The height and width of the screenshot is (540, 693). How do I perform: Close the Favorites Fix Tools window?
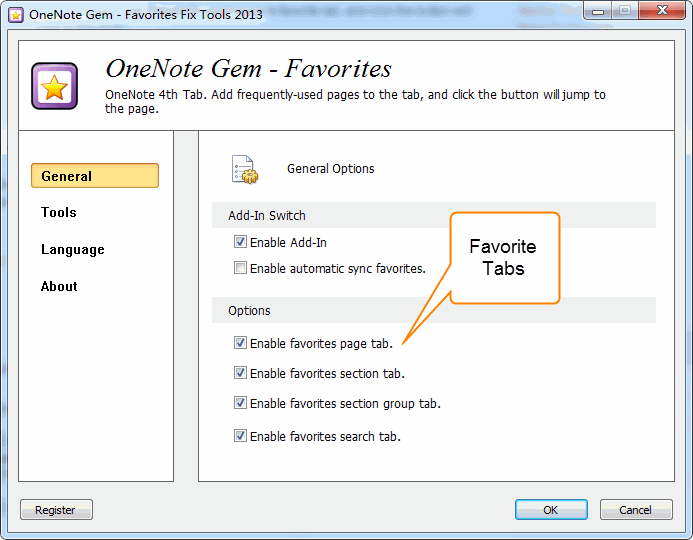(x=662, y=10)
